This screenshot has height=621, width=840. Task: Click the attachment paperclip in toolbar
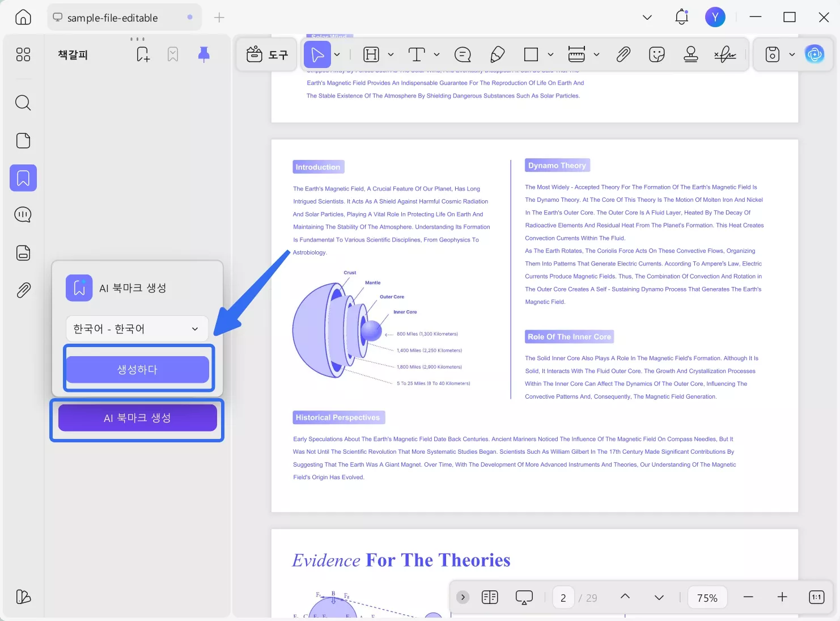click(x=623, y=54)
